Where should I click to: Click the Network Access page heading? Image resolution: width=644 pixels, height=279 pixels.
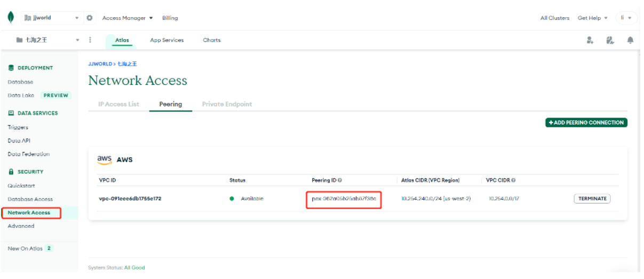(138, 81)
